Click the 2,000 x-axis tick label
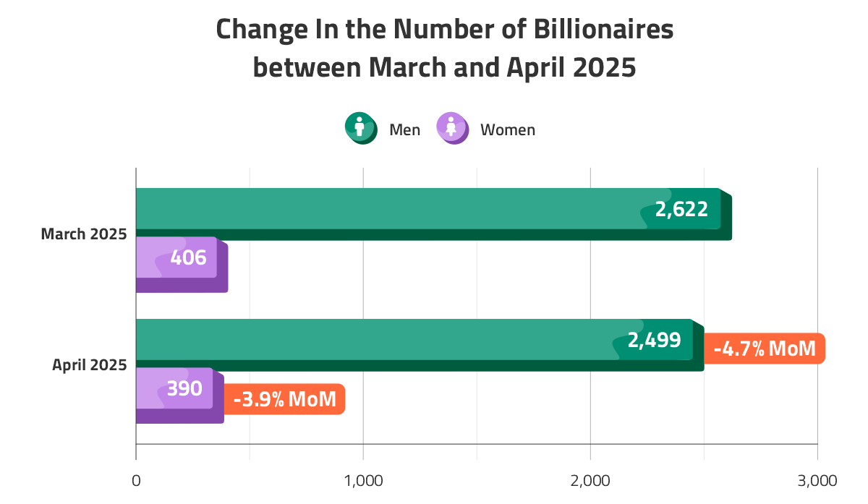Screen dimensions: 868x504 (590, 481)
